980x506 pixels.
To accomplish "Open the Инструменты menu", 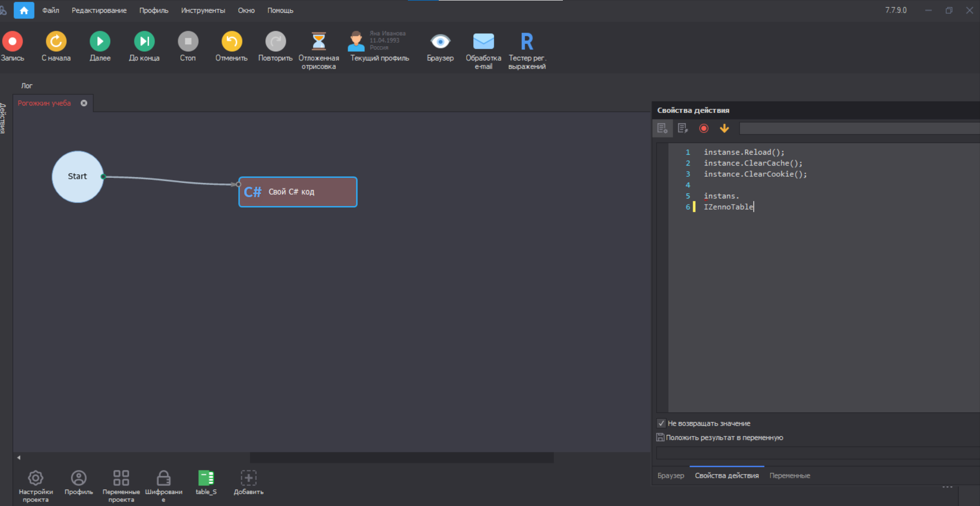I will (203, 10).
